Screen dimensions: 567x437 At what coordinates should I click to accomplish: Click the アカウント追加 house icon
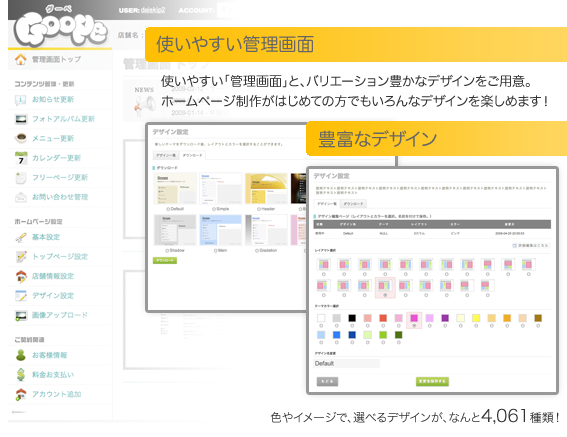point(21,394)
